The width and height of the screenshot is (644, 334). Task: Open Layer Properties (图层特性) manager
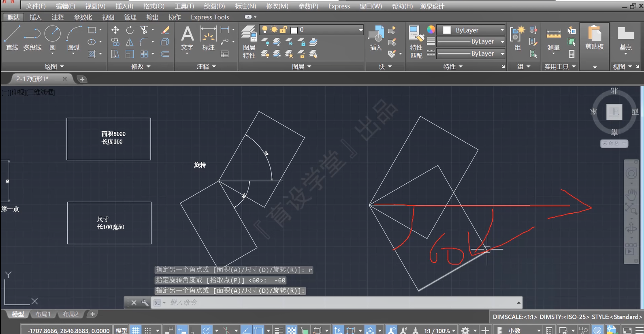pyautogui.click(x=249, y=42)
